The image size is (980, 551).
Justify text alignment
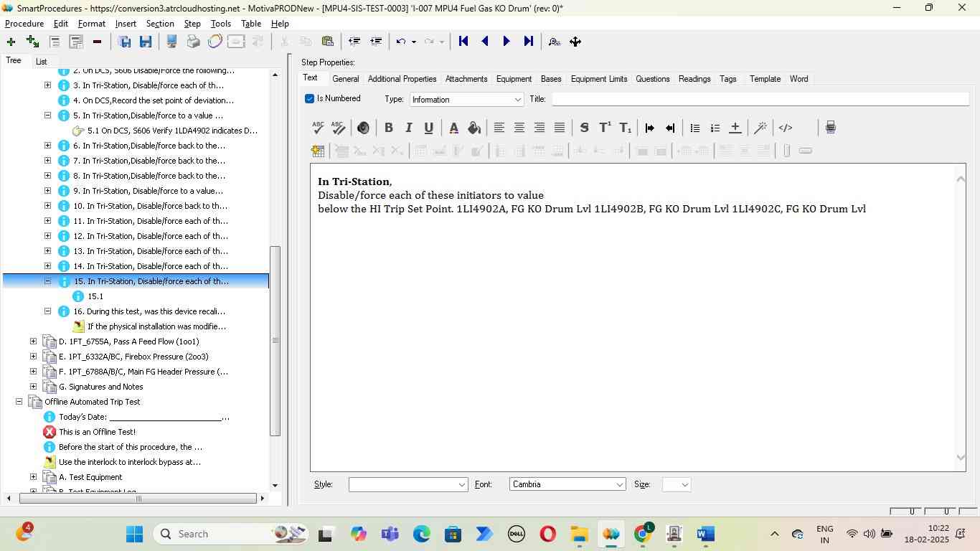tap(560, 128)
